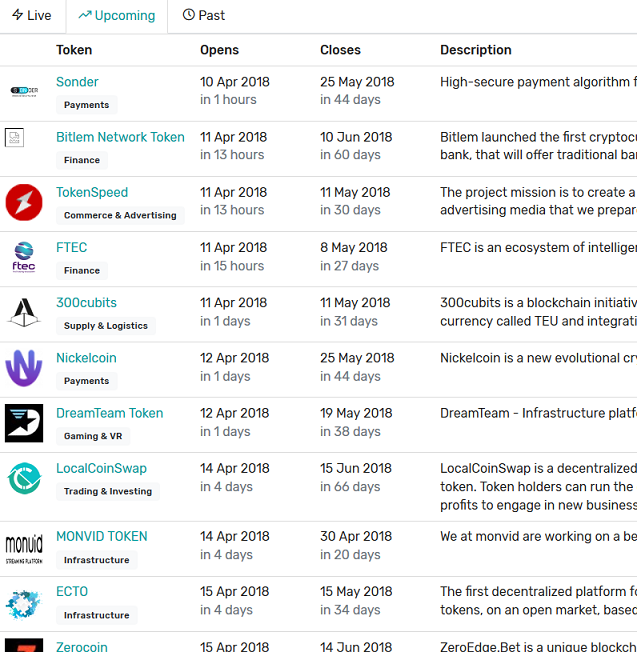637x652 pixels.
Task: Click the Zerocoin logo at bottom
Action: click(x=24, y=645)
